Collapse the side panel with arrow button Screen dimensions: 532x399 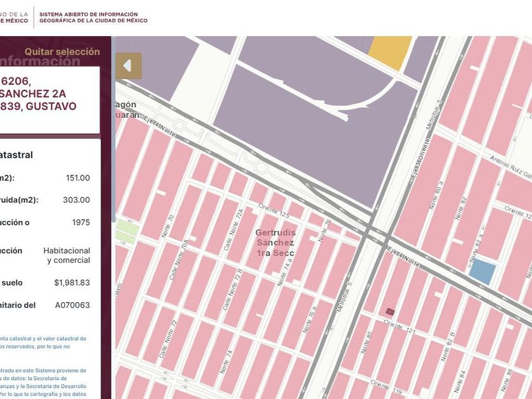[x=129, y=66]
